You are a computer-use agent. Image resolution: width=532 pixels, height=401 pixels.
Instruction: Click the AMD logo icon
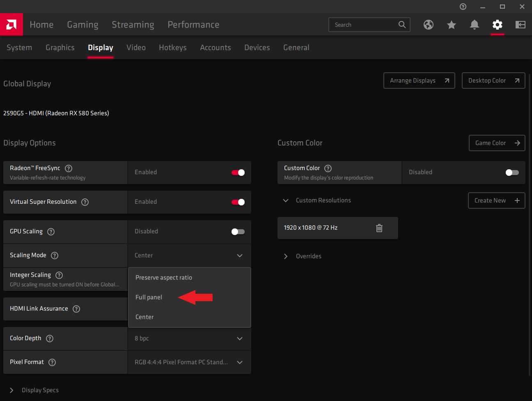[x=11, y=25]
